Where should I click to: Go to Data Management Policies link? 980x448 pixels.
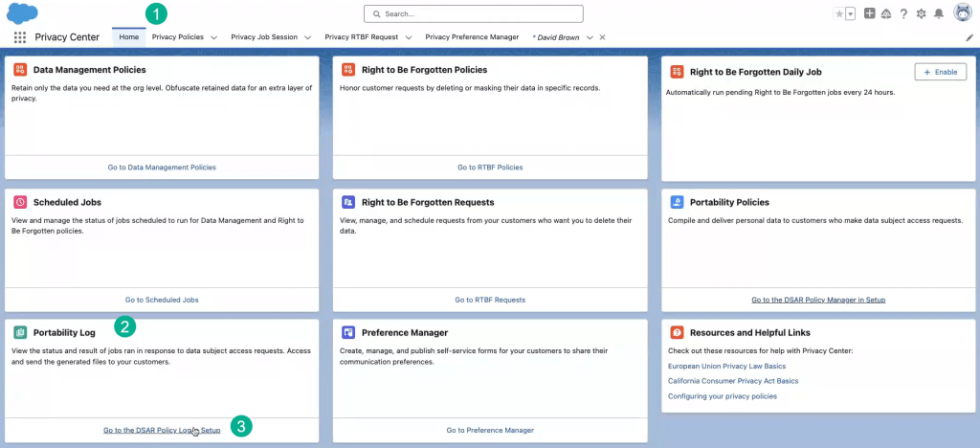[162, 167]
